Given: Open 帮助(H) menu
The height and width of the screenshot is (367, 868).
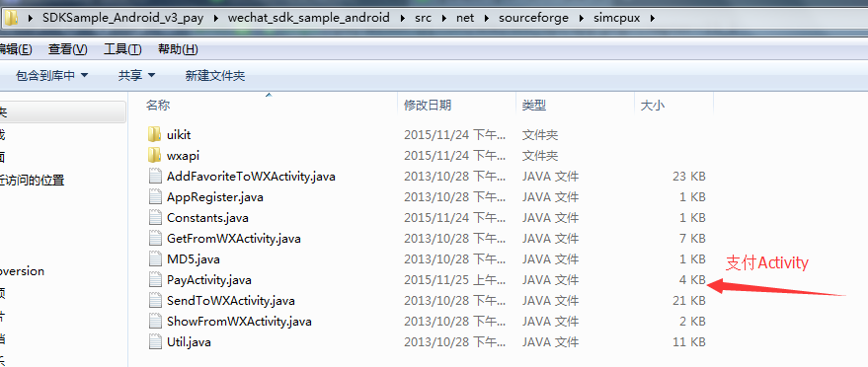Looking at the screenshot, I should 178,49.
